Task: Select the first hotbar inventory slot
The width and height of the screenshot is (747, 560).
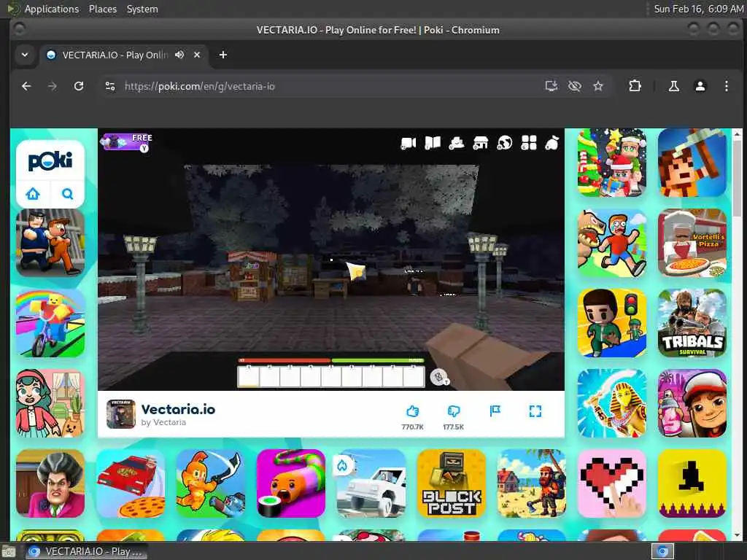Action: pyautogui.click(x=249, y=377)
